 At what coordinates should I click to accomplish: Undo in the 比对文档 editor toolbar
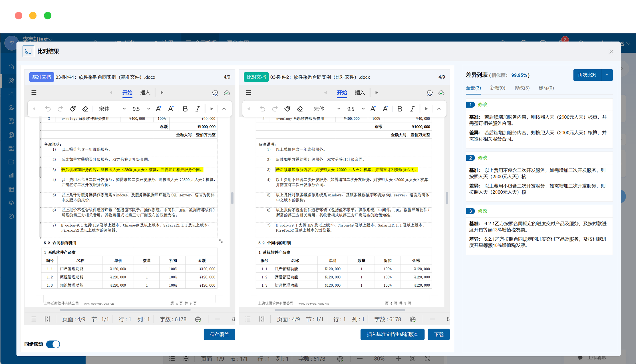click(x=262, y=109)
